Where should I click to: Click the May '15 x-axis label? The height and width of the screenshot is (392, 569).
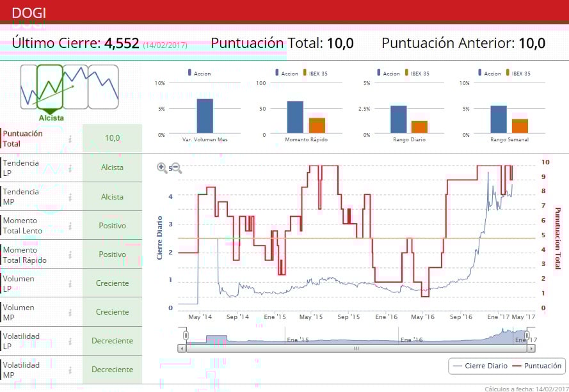pos(310,317)
